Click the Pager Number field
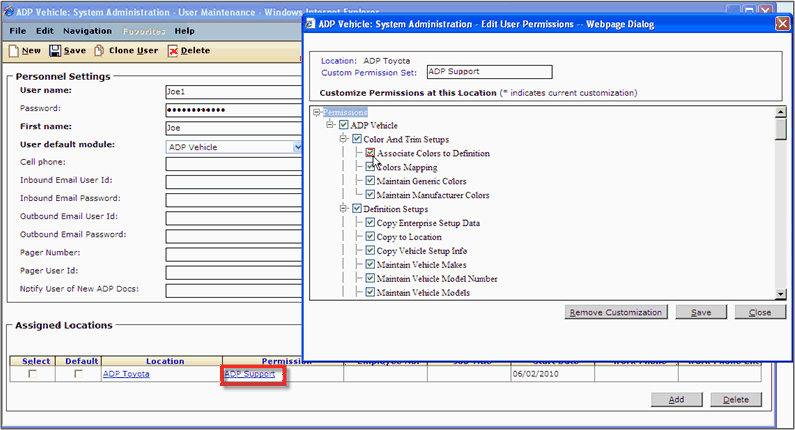The height and width of the screenshot is (430, 795). 234,254
